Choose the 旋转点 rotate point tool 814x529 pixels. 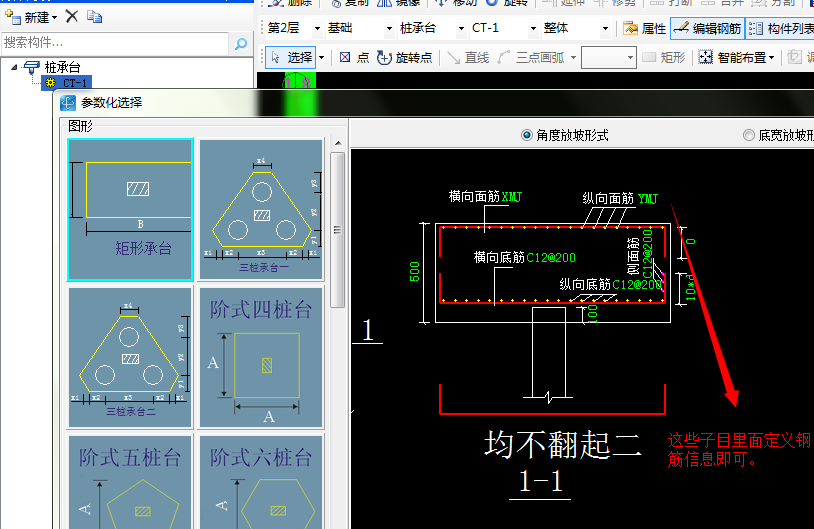tap(404, 58)
